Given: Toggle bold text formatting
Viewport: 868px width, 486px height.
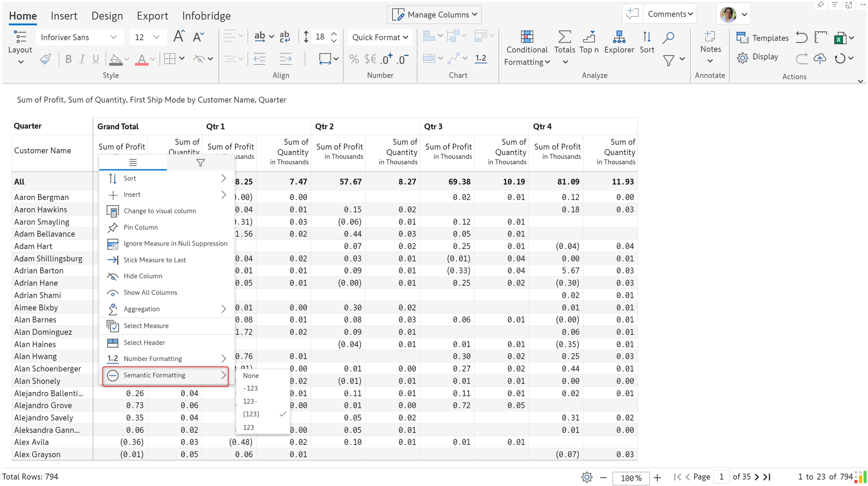Looking at the screenshot, I should pos(68,59).
